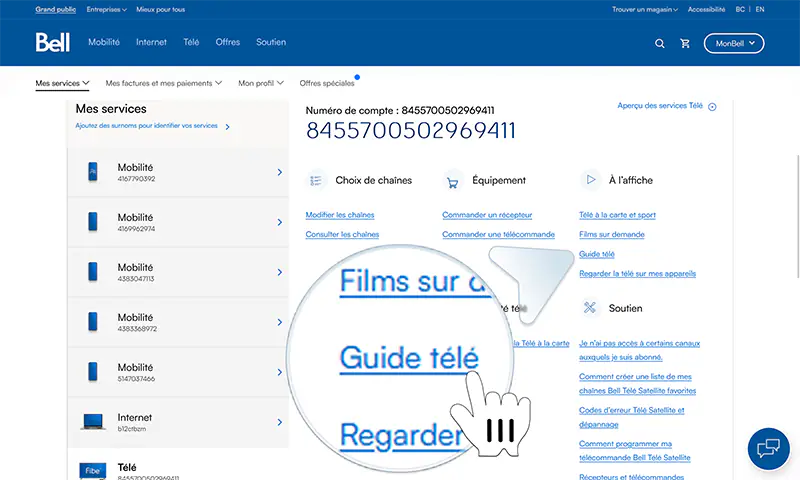
Task: Expand Mobilité 4169962974 chevron
Action: [x=280, y=222]
